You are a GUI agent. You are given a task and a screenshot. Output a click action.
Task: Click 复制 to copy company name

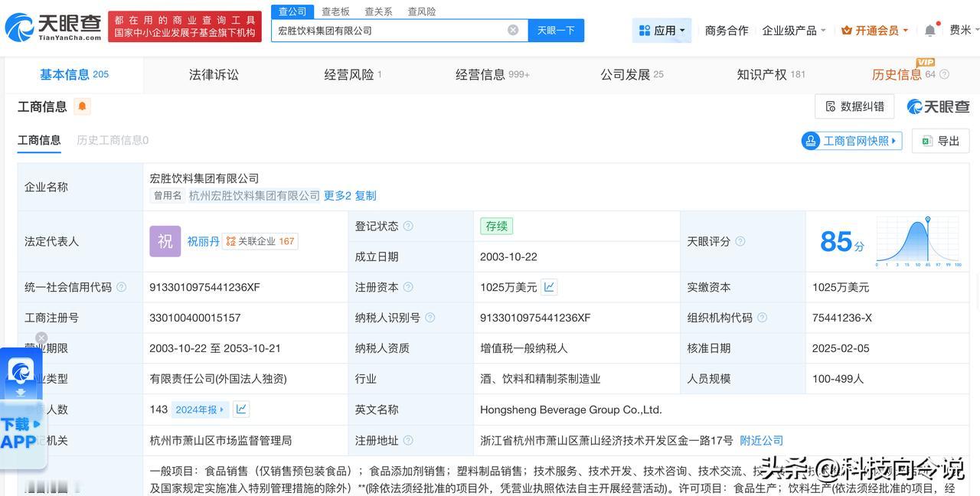click(x=365, y=195)
